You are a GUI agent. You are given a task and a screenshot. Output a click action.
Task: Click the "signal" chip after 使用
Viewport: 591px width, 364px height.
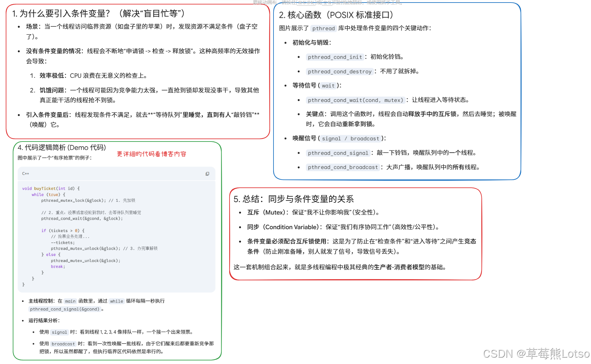coord(59,332)
